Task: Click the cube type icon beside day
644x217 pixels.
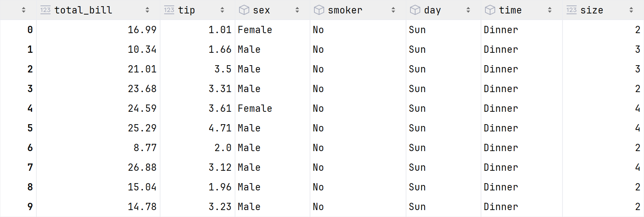Action: tap(415, 10)
